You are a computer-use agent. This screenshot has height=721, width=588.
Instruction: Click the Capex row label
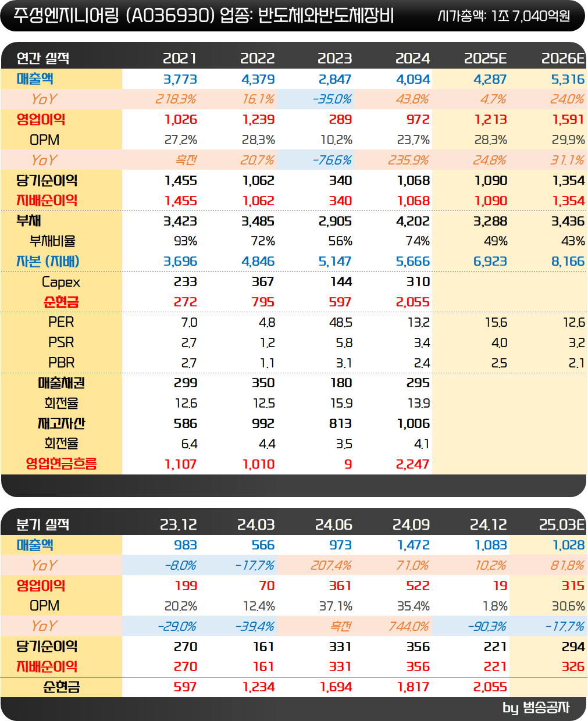61,283
